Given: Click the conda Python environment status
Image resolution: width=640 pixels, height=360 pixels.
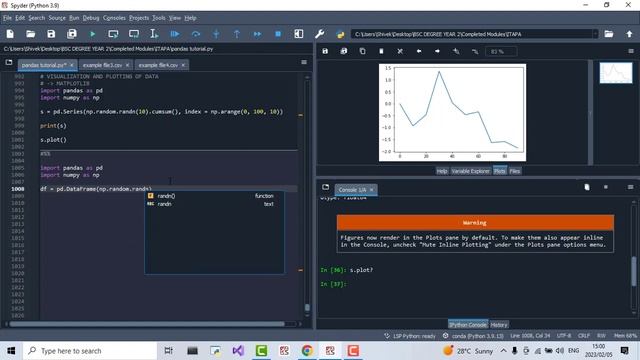Looking at the screenshot, I should pos(473,336).
